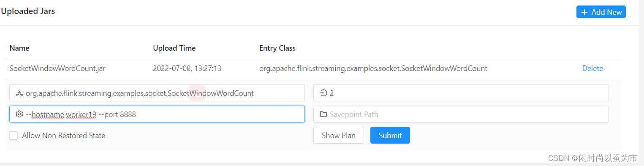Image resolution: width=644 pixels, height=166 pixels.
Task: Click the red badge over entry class field
Action: point(197,93)
